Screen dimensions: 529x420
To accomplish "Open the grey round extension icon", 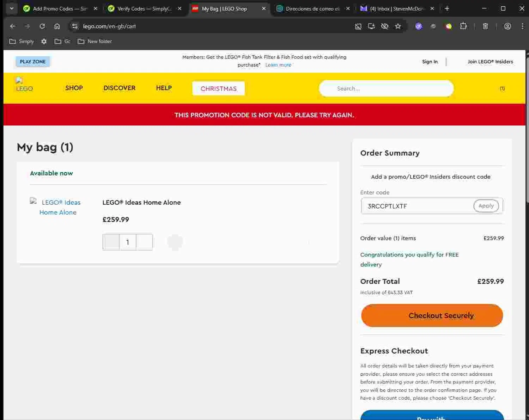I will [x=433, y=26].
